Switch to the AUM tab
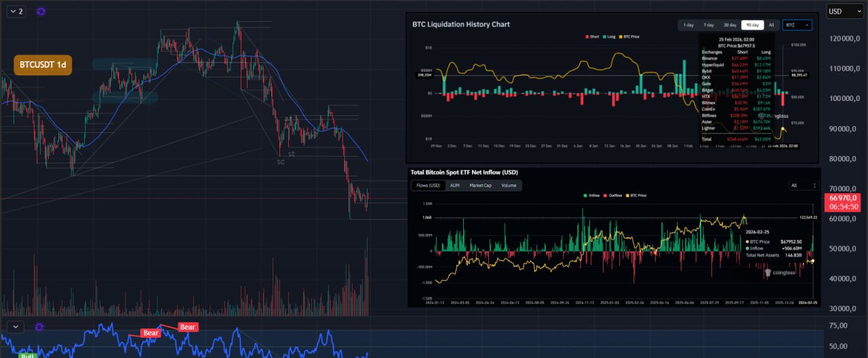Image resolution: width=868 pixels, height=358 pixels. (454, 185)
